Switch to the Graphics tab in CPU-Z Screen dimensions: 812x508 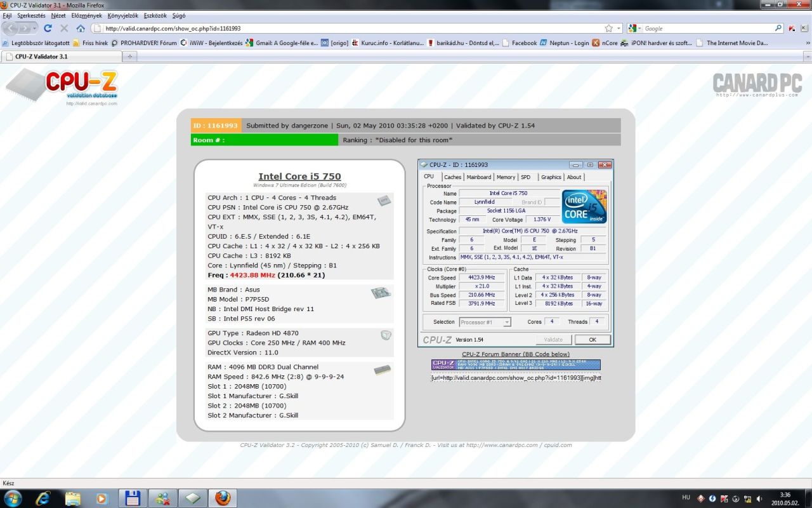coord(551,177)
